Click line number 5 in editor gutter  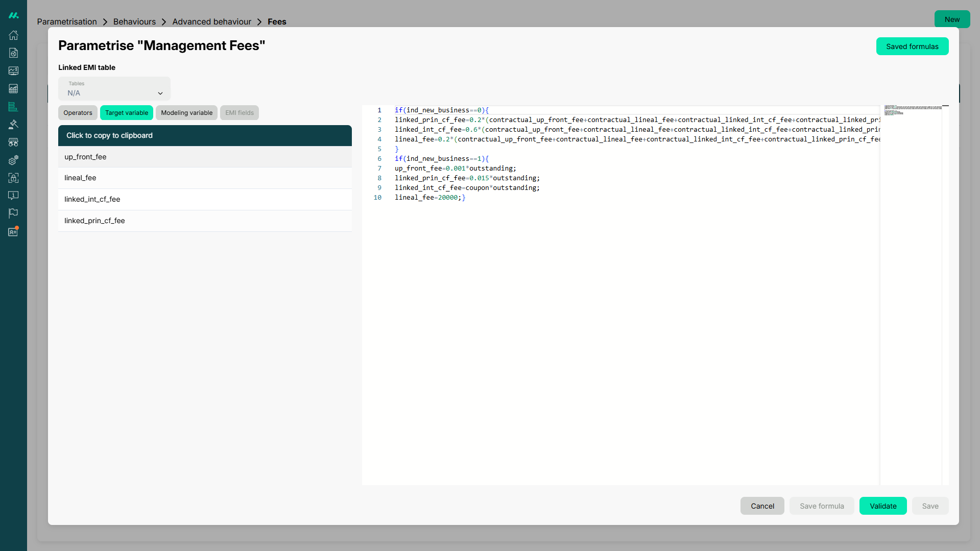[379, 149]
